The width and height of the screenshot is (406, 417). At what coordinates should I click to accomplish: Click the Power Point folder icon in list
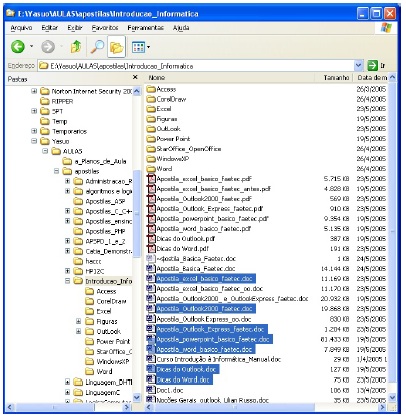coord(151,139)
